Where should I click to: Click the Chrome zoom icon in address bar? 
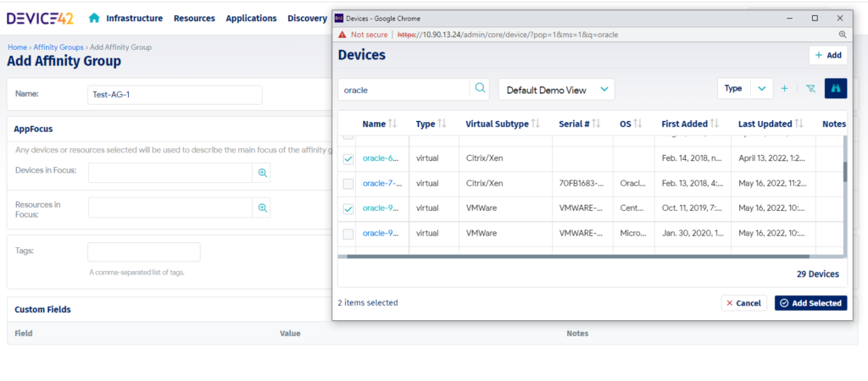[x=843, y=35]
